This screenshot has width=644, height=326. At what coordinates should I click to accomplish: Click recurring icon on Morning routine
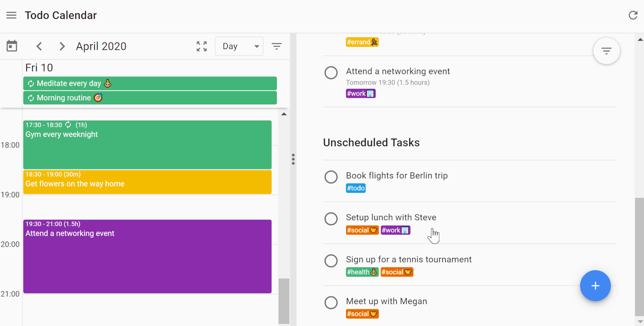(x=31, y=98)
